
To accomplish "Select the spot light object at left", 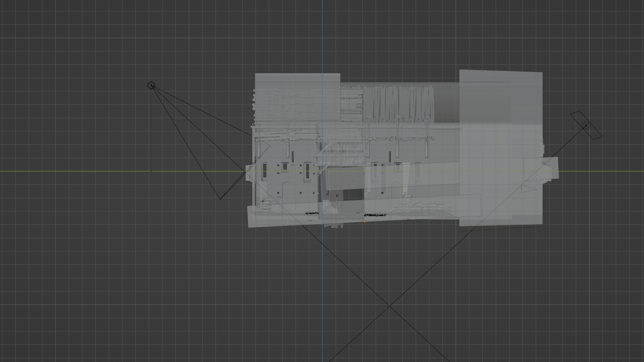I will coord(151,85).
